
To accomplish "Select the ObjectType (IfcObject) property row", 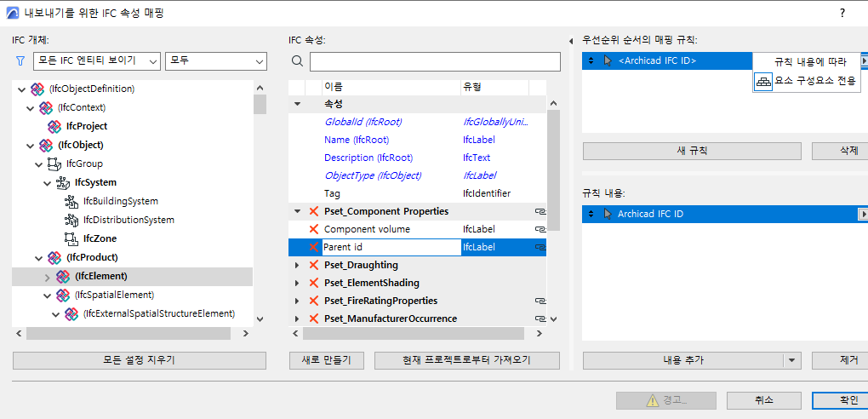I will click(x=417, y=175).
